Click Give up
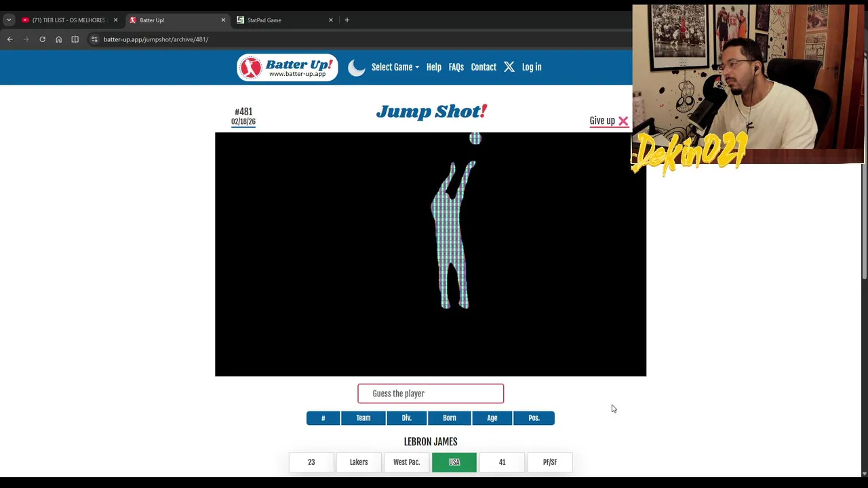This screenshot has width=868, height=488. [602, 121]
